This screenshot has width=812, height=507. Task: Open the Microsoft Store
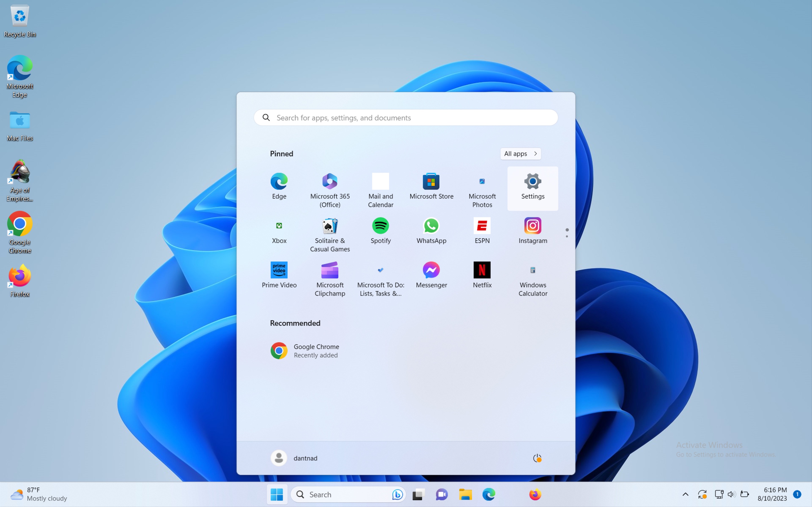coord(431,186)
